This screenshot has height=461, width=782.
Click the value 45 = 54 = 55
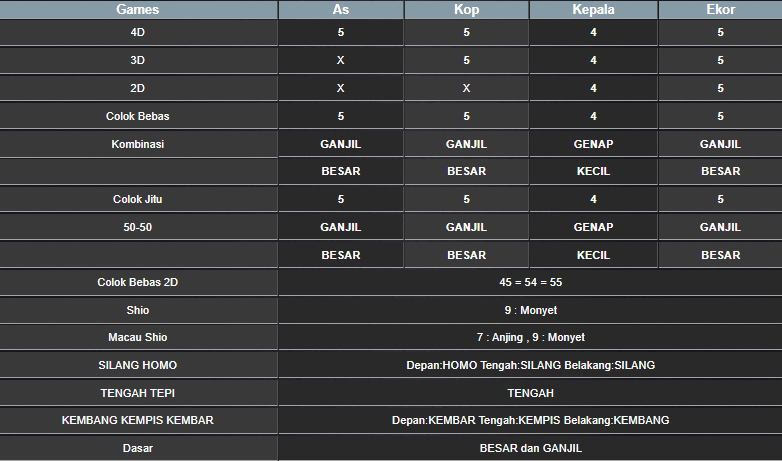tap(531, 282)
